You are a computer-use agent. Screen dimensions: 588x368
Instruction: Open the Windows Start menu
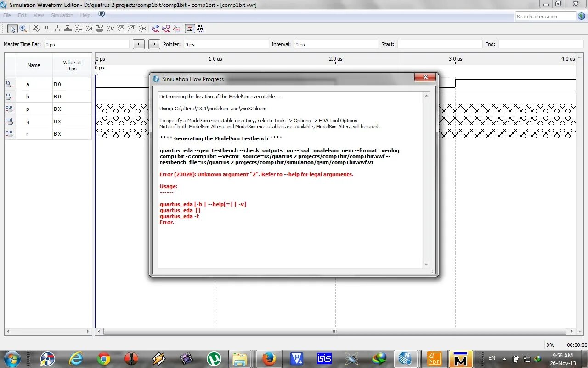[12, 359]
